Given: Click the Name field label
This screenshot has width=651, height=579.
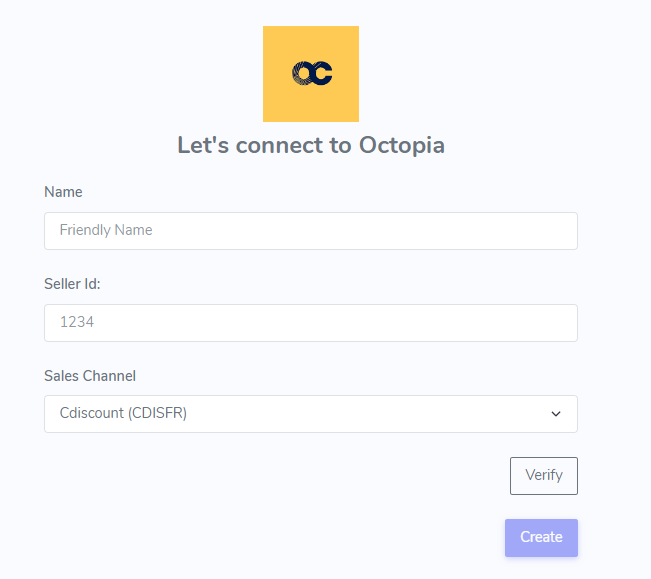Looking at the screenshot, I should coord(63,192).
